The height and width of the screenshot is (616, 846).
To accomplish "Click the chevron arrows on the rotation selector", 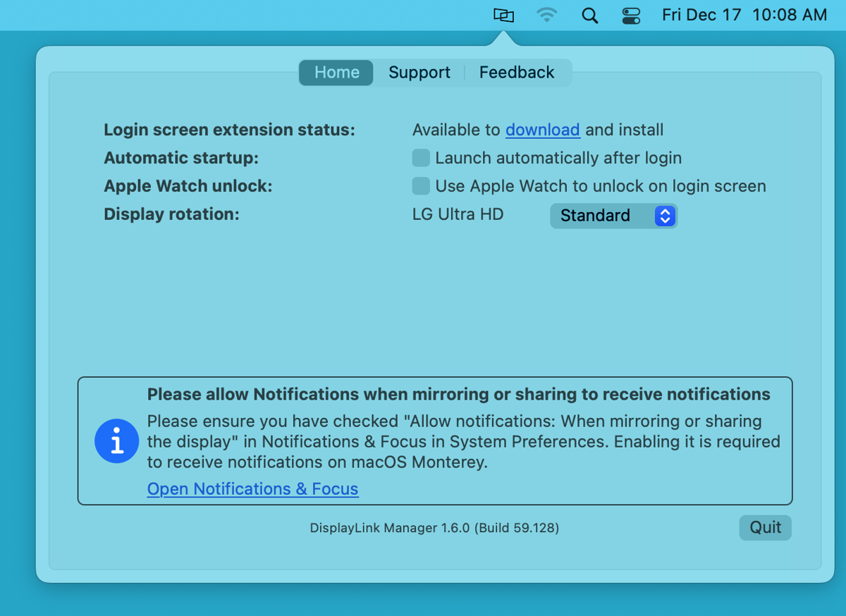I will [x=664, y=216].
